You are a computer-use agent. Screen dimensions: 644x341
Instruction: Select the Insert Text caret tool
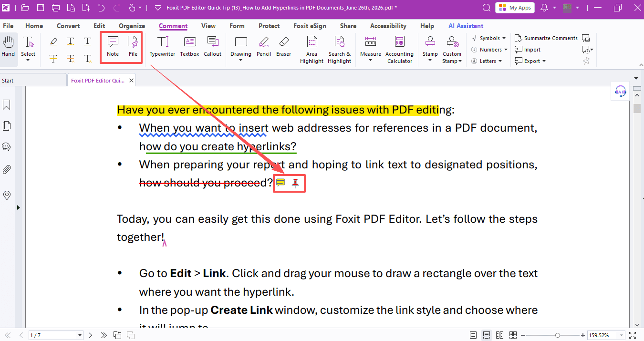(88, 59)
